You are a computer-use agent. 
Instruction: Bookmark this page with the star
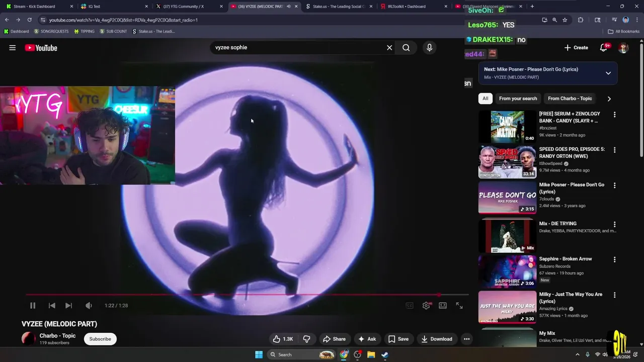(565, 20)
